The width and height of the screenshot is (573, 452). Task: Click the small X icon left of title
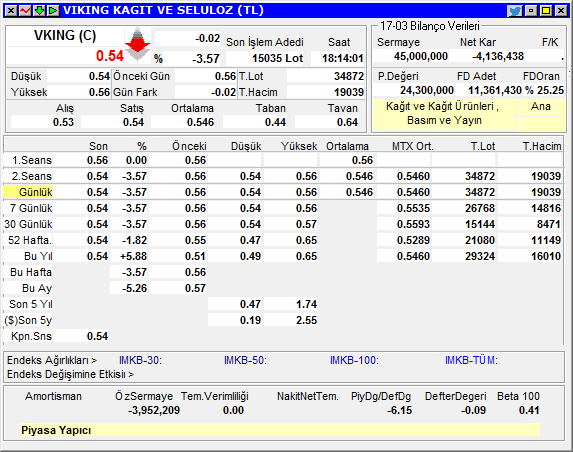coord(11,11)
